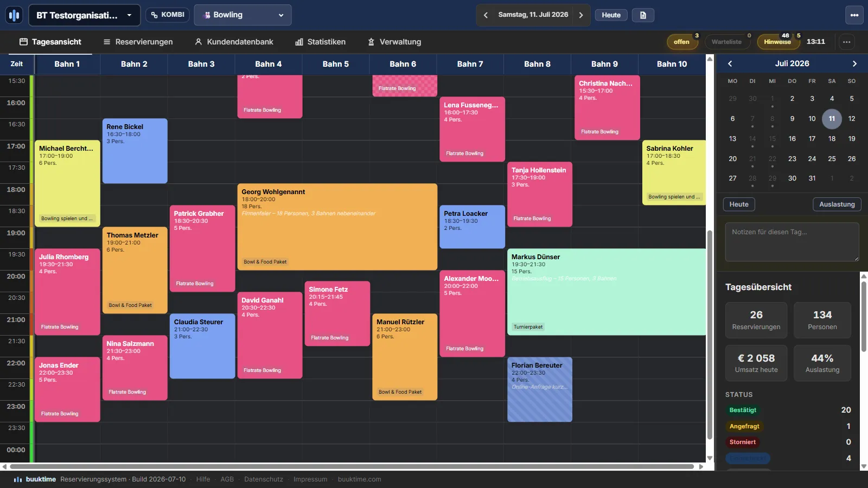Open the BT Testorganisation selector dropdown
Image resolution: width=868 pixels, height=488 pixels.
(x=85, y=15)
